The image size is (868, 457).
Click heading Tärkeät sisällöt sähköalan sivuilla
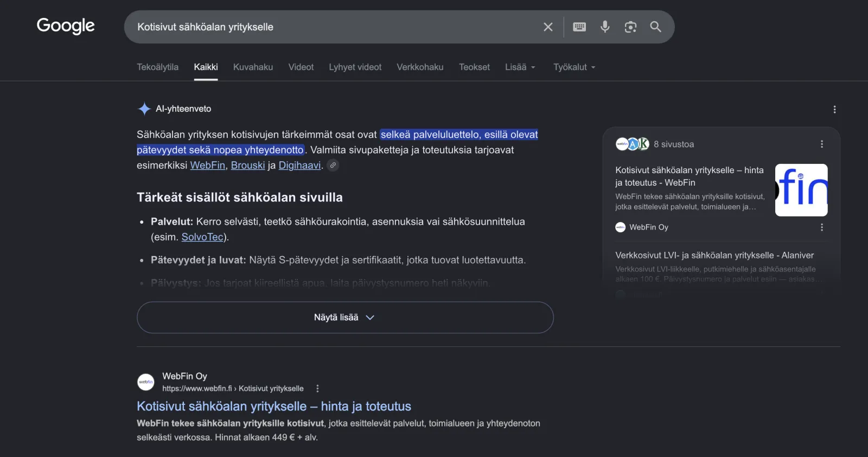pos(240,197)
